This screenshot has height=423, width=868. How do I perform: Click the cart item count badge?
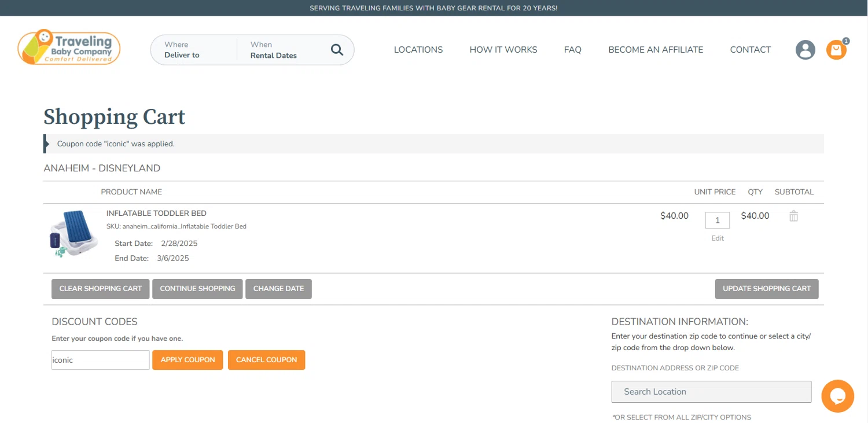tap(846, 41)
